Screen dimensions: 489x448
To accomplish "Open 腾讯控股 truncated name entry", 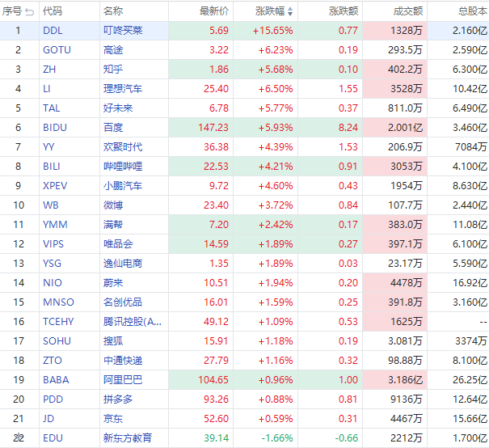I will tap(133, 321).
